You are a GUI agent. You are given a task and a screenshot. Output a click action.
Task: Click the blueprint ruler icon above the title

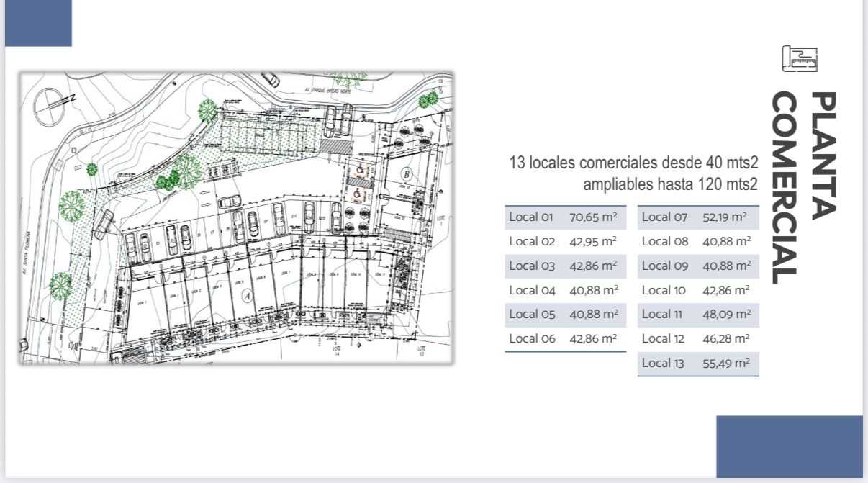[x=800, y=58]
